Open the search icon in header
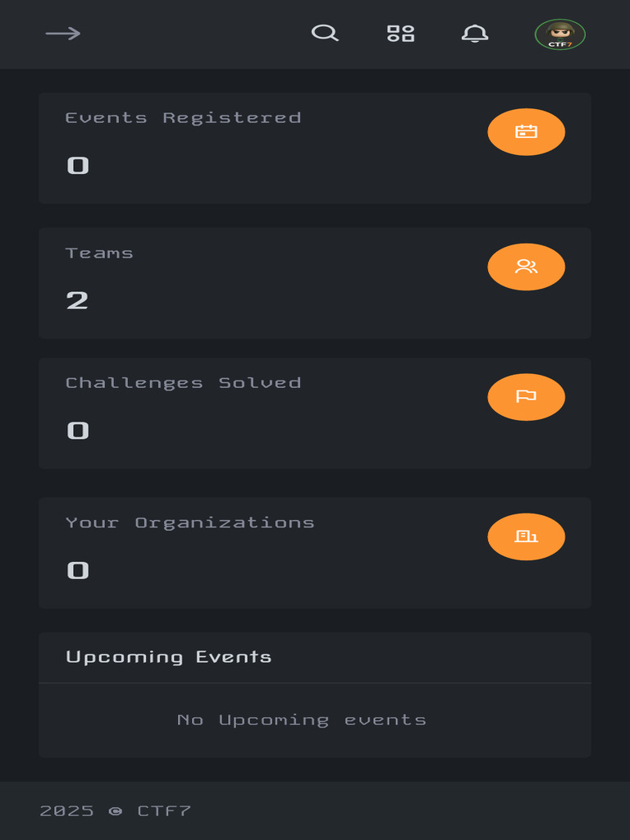 [325, 34]
